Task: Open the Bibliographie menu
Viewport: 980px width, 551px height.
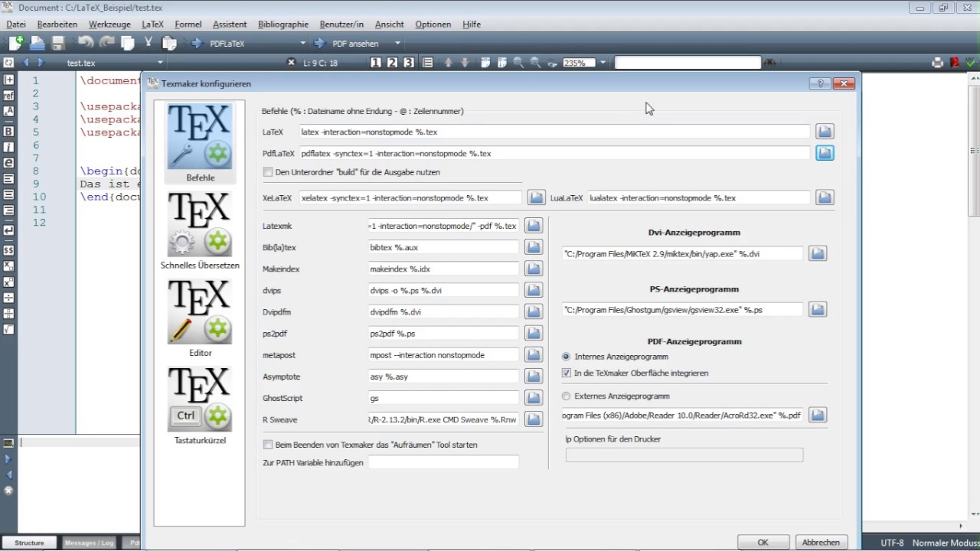Action: pos(283,24)
